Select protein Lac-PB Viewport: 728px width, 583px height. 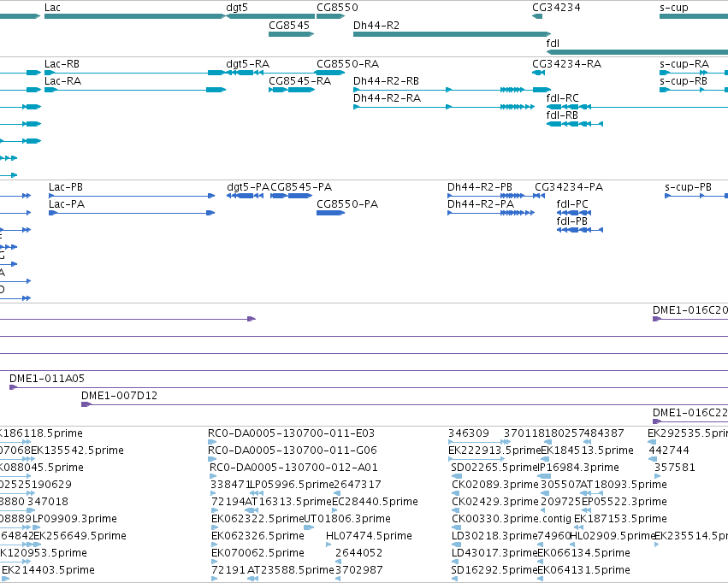pos(132,196)
